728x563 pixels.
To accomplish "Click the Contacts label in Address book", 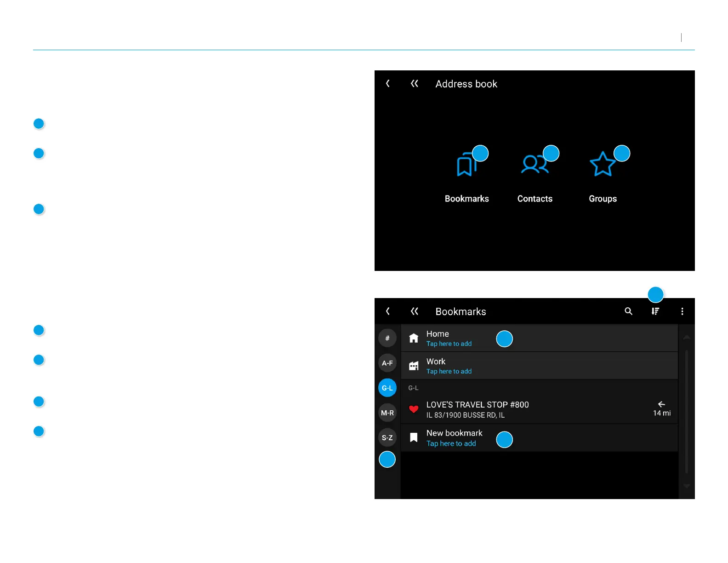I will coord(535,199).
